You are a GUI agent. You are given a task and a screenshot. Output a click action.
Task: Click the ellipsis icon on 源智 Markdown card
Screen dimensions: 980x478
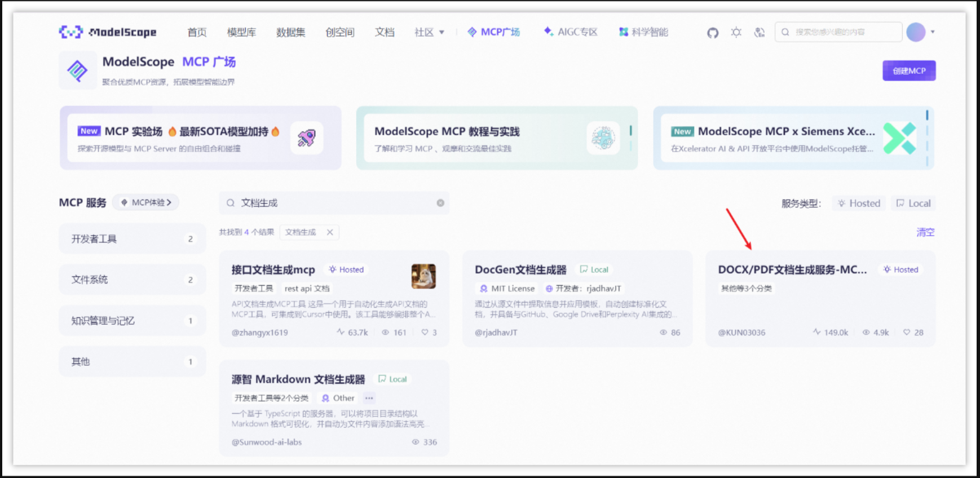369,398
